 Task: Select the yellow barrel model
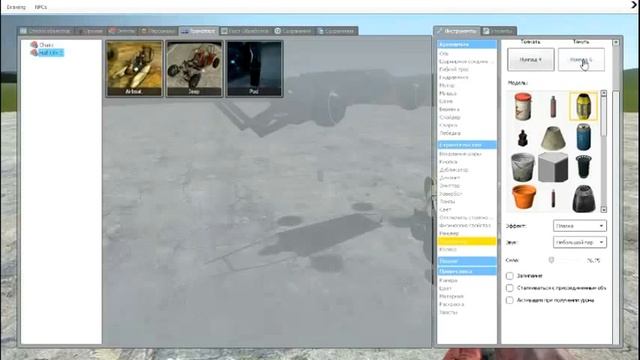[583, 106]
